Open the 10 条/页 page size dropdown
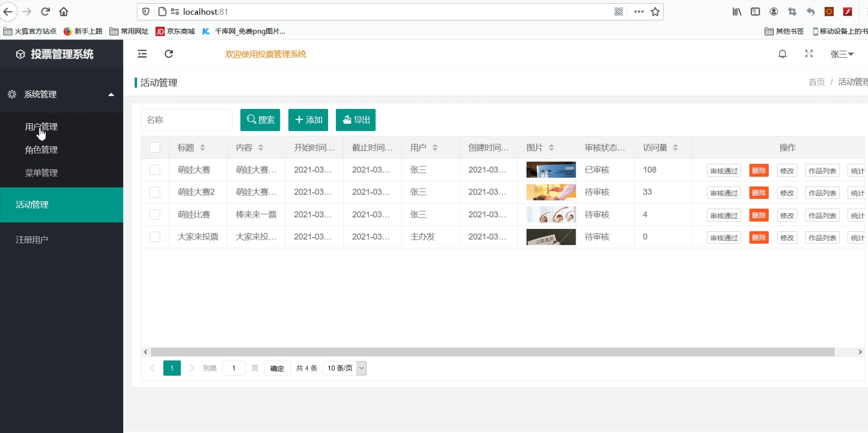The height and width of the screenshot is (433, 868). 345,368
